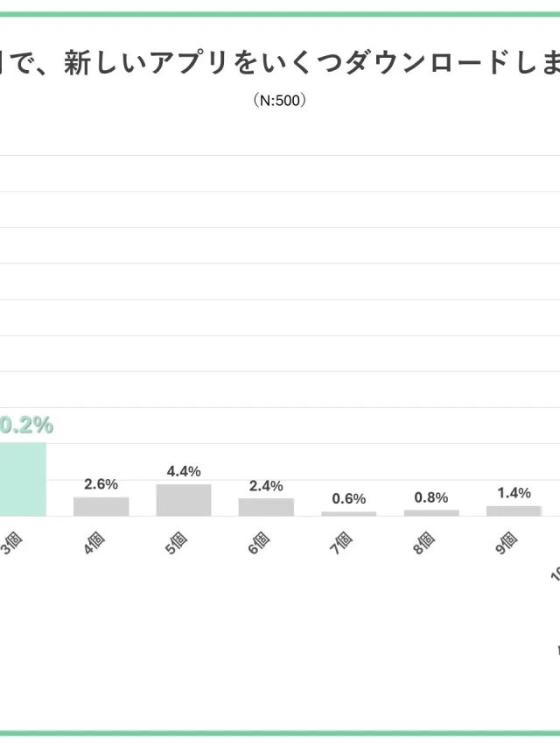Screen dimensions: 560x747
Task: Click the 1.4% value label
Action: pos(514,493)
